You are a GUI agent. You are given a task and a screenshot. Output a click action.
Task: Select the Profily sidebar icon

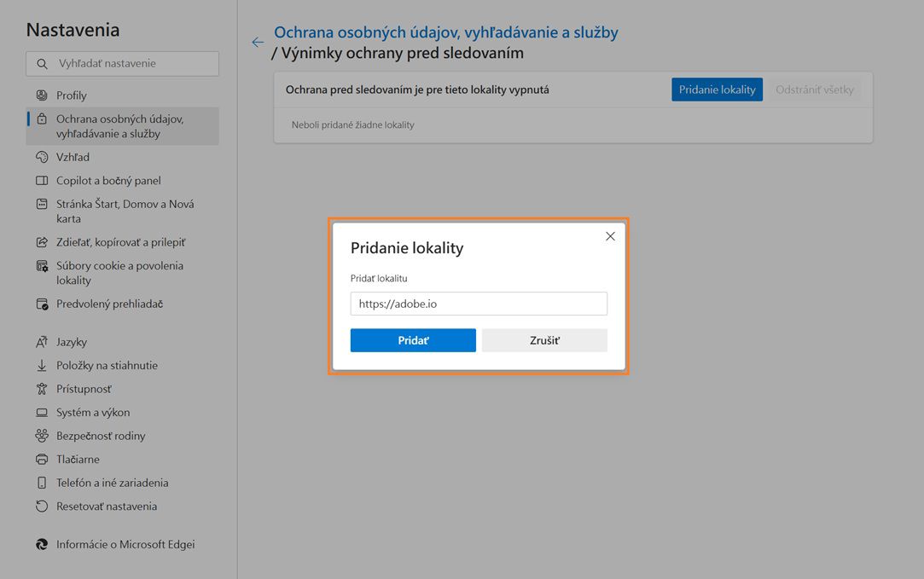coord(40,95)
